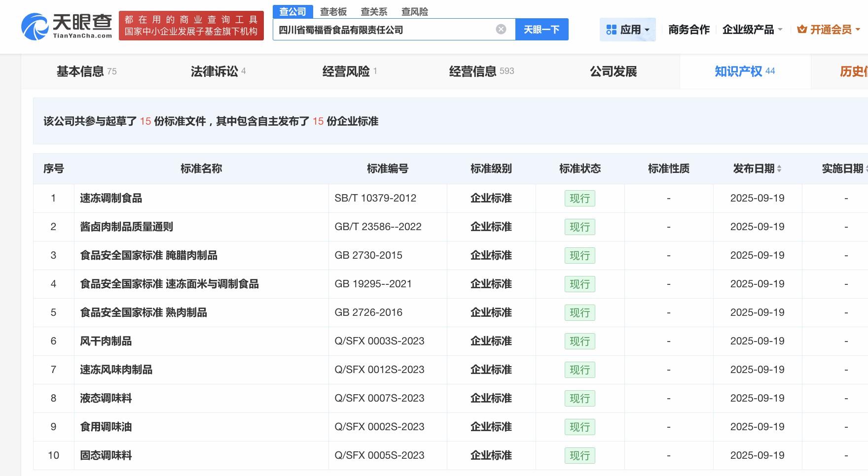Image resolution: width=868 pixels, height=476 pixels.
Task: Switch to the 查关系 search tab
Action: 374,11
